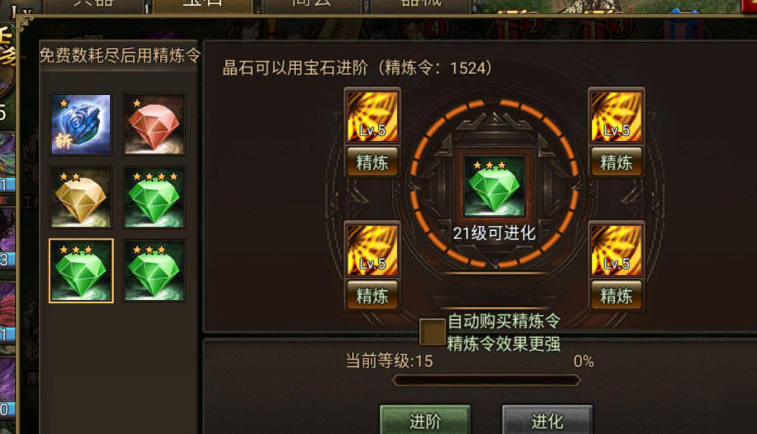
Task: Select the one-star red gem
Action: (x=154, y=125)
